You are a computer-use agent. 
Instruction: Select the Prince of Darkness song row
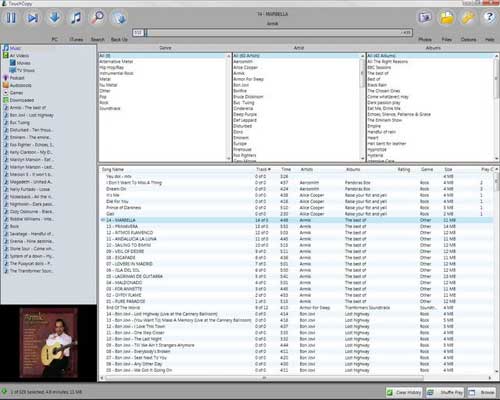tap(296, 207)
